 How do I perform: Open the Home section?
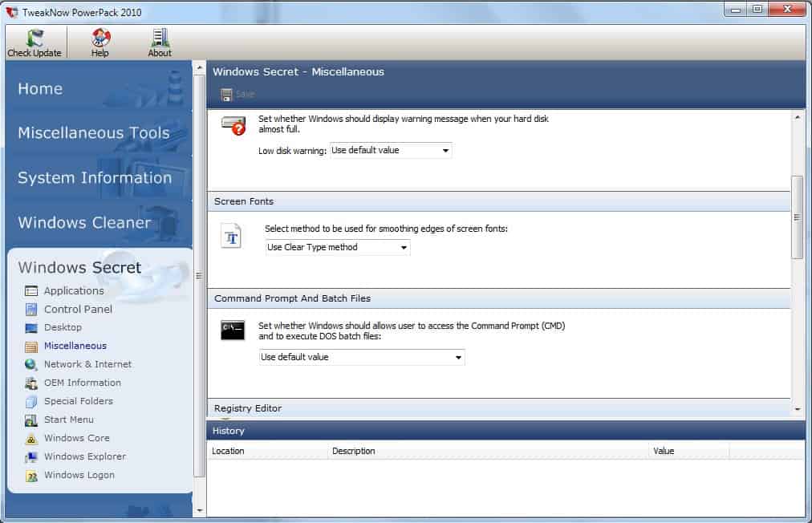point(40,89)
